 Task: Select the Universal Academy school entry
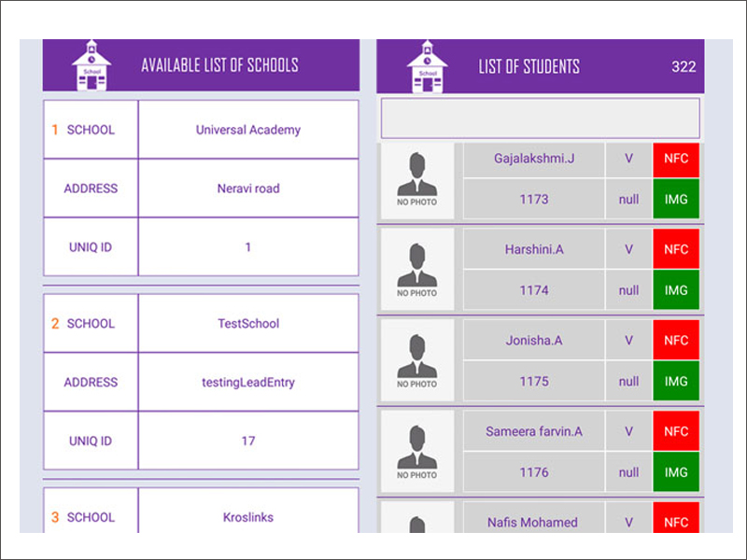coord(247,130)
